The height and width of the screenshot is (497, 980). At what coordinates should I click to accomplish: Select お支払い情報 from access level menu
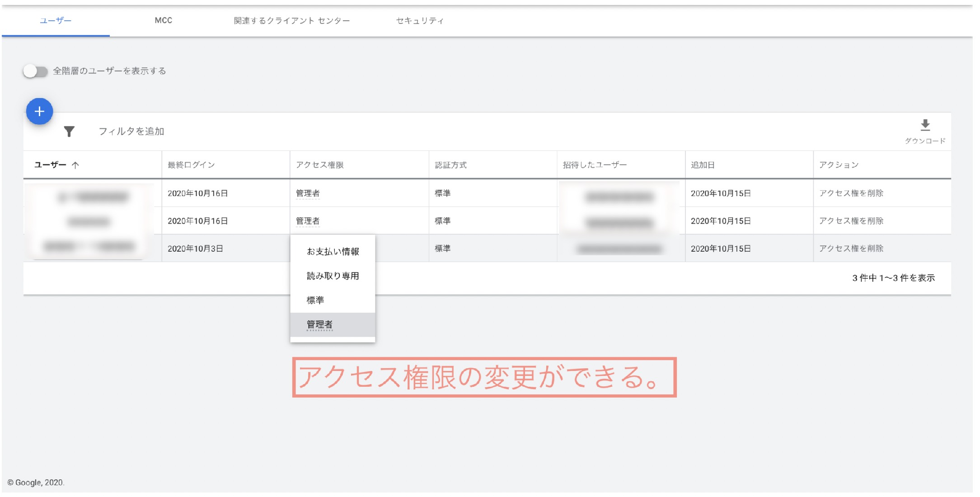click(x=333, y=252)
